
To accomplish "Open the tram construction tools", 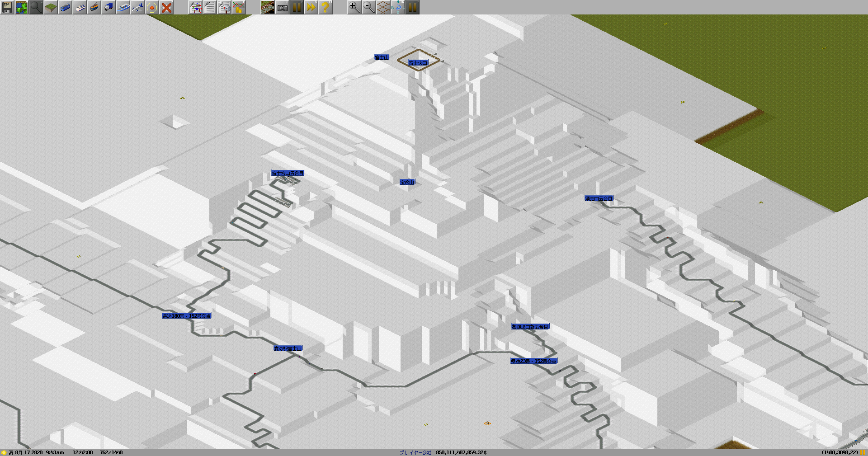I will pos(94,7).
